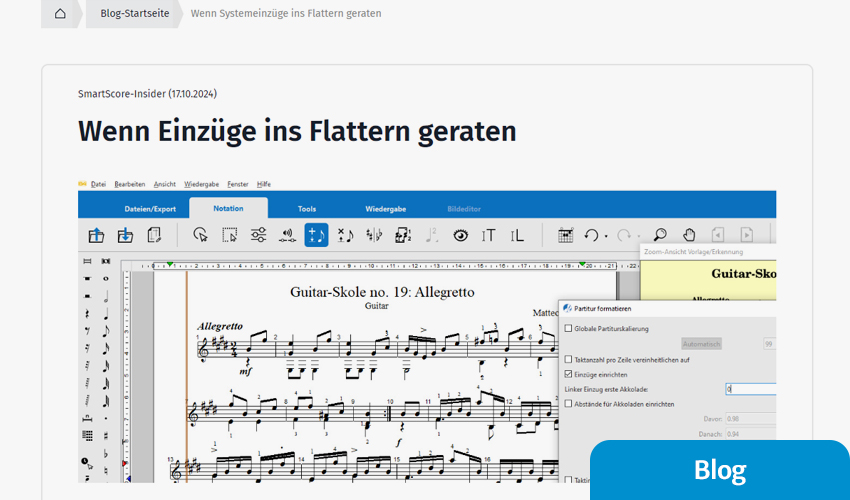Select the dashed marquee selection tool

(x=229, y=236)
